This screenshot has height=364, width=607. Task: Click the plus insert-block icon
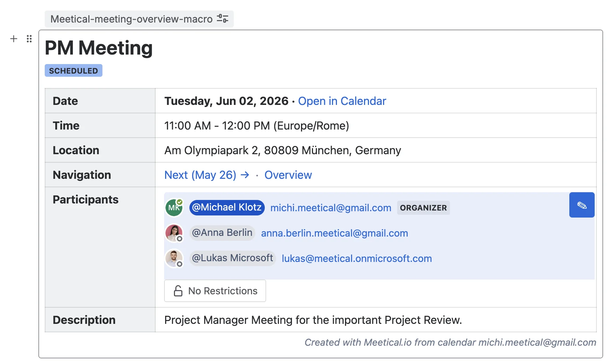[14, 39]
